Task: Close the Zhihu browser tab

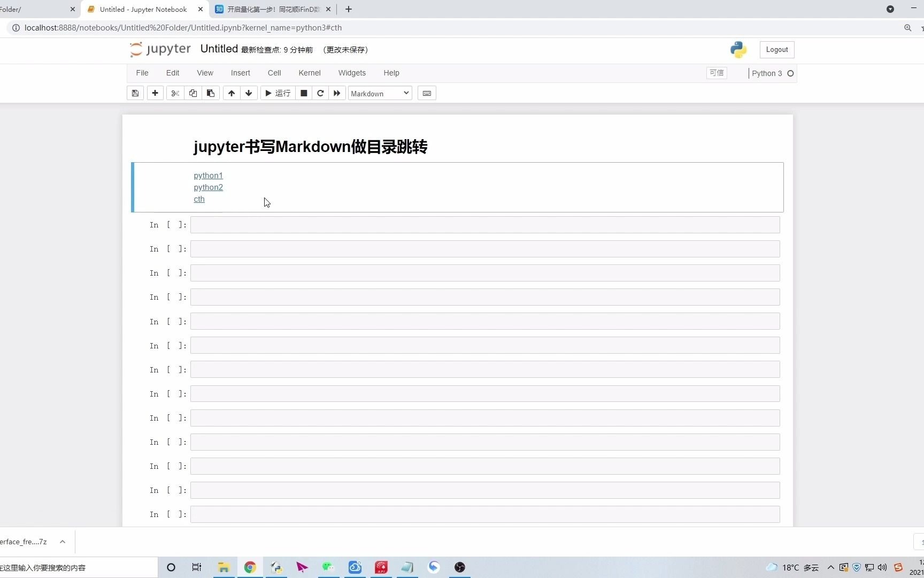Action: tap(328, 9)
